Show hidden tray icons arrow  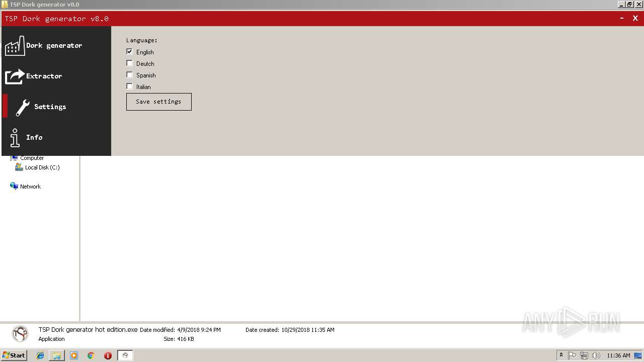click(561, 355)
